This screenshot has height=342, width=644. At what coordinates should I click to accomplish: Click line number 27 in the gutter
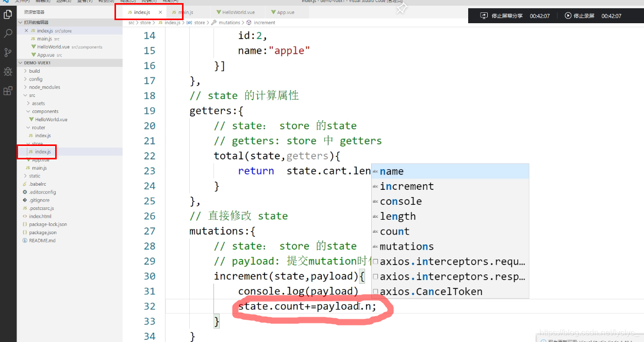coord(150,231)
